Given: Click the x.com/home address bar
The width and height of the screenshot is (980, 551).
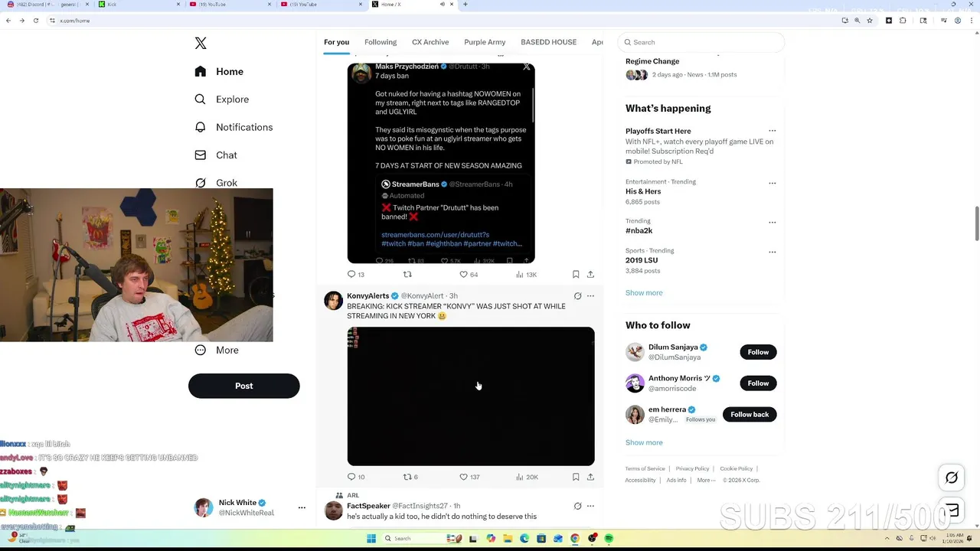Looking at the screenshot, I should (444, 21).
